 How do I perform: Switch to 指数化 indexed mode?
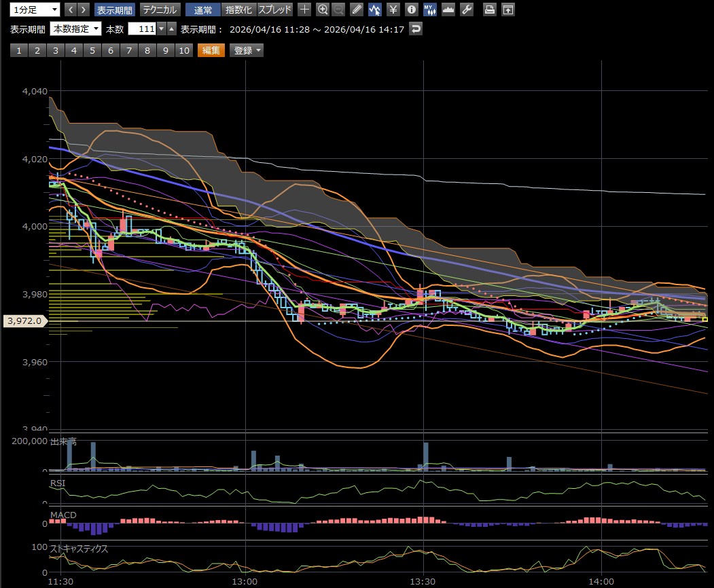point(238,10)
